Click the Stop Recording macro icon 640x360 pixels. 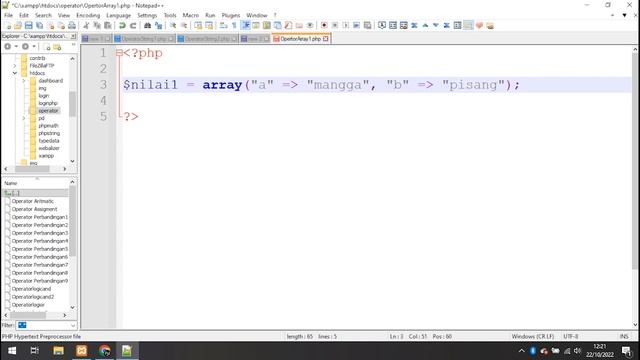[335, 25]
